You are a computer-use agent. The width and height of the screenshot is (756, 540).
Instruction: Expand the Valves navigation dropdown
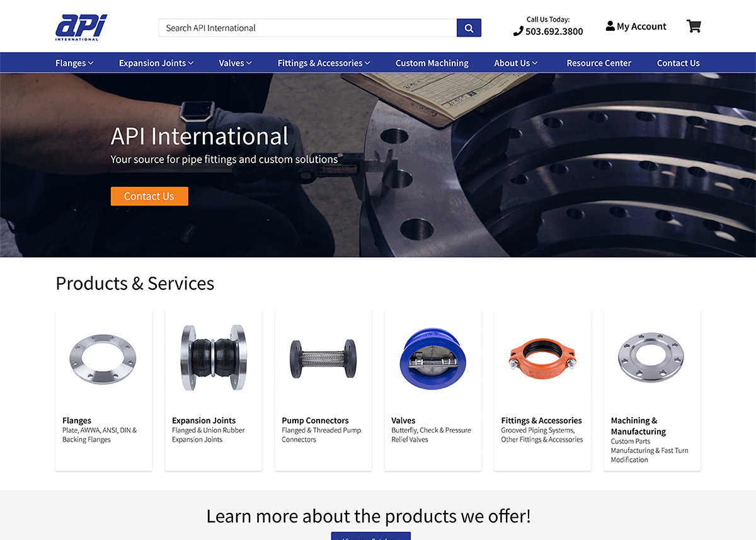coord(234,62)
